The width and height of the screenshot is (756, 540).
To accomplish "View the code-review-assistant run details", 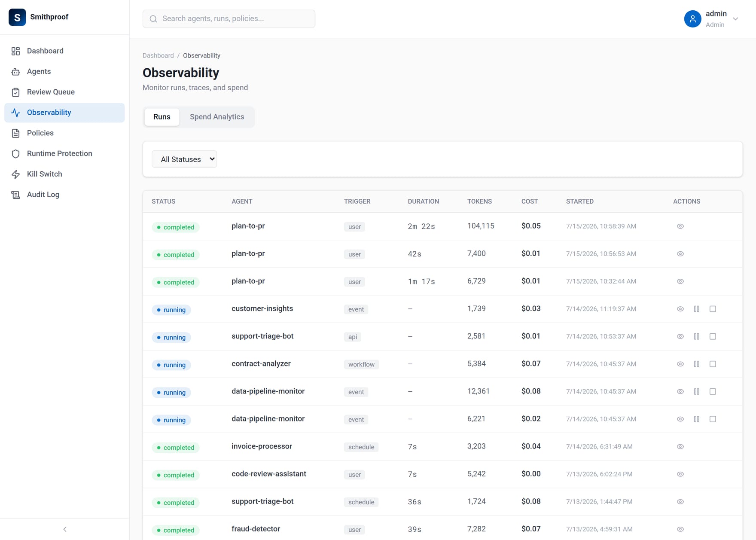I will (x=680, y=474).
